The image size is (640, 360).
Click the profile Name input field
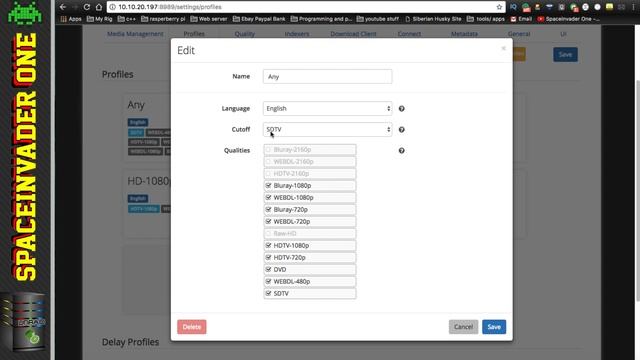327,76
